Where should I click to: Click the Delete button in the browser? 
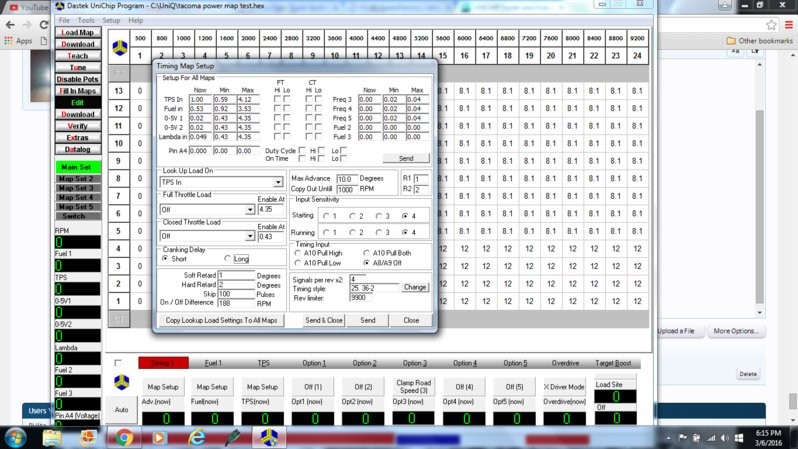(x=748, y=374)
